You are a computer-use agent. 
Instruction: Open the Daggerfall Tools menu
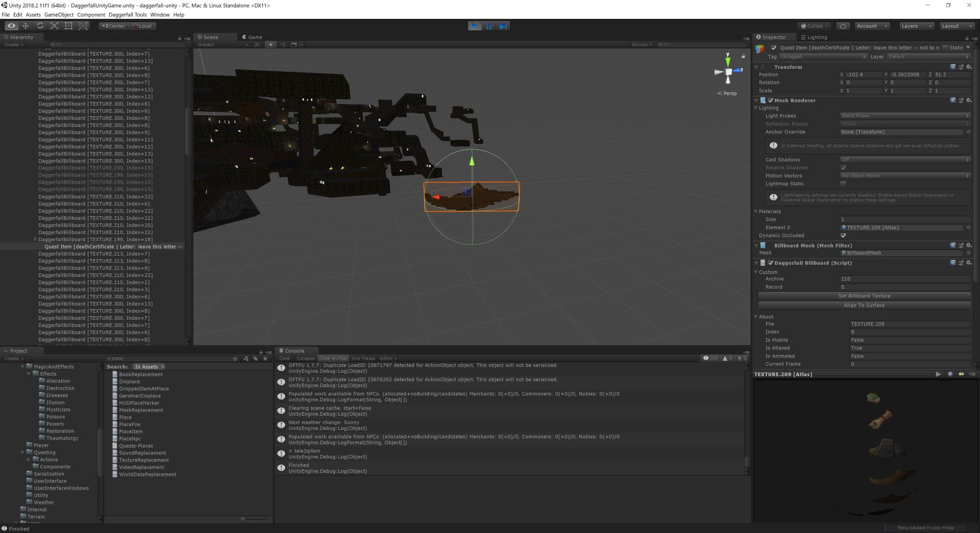tap(128, 15)
